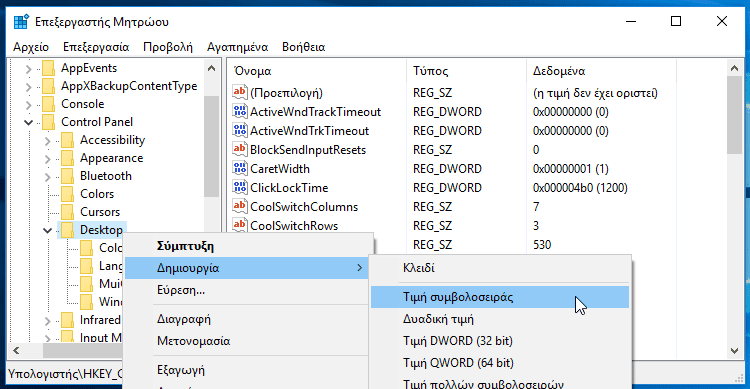Click the folder icon next to Cursors
The height and width of the screenshot is (389, 750).
pos(67,212)
